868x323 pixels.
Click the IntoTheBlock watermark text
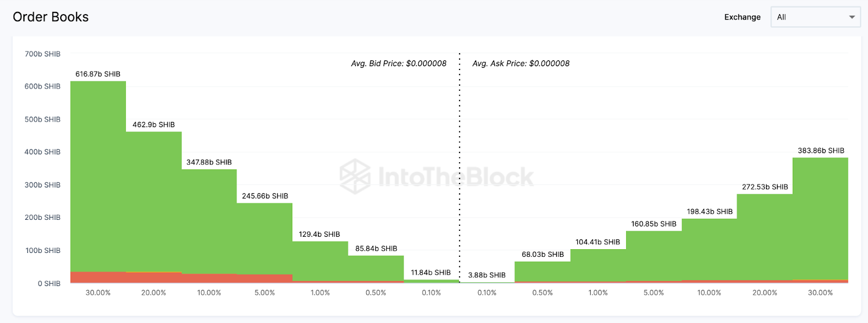point(456,177)
